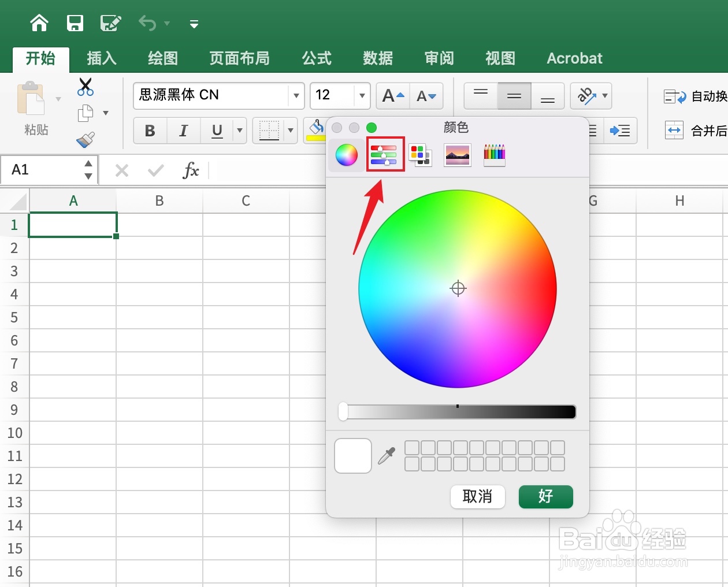
Task: Undo the last action
Action: [147, 23]
